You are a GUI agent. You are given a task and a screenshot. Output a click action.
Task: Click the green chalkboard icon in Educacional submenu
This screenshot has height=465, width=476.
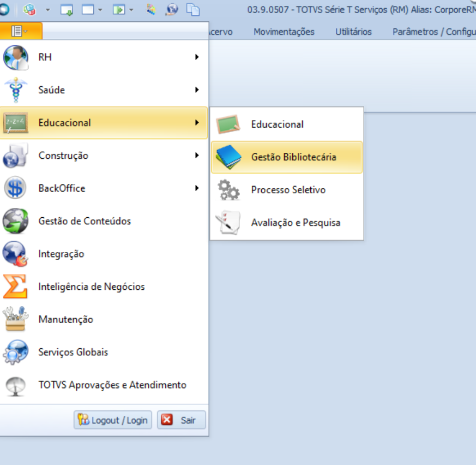(228, 124)
